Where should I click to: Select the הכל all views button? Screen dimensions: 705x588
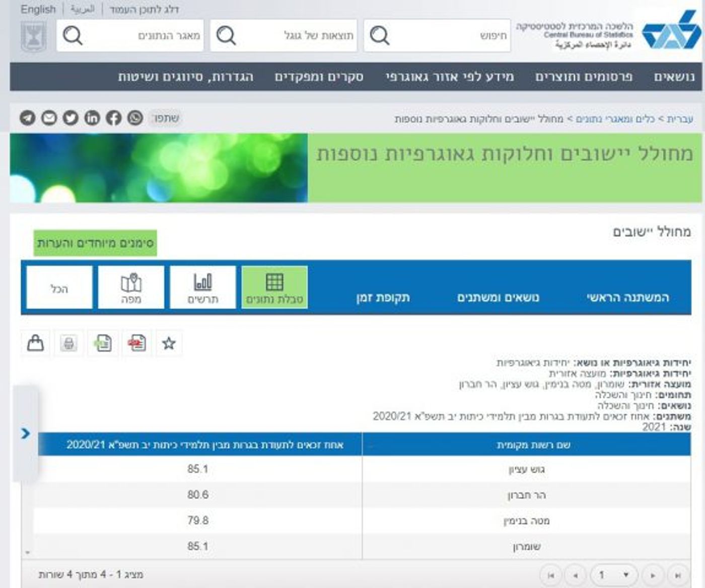pyautogui.click(x=59, y=287)
